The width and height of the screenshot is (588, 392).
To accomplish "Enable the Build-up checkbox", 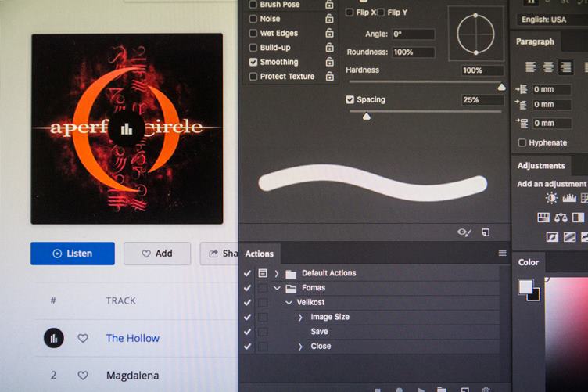I will pos(253,47).
